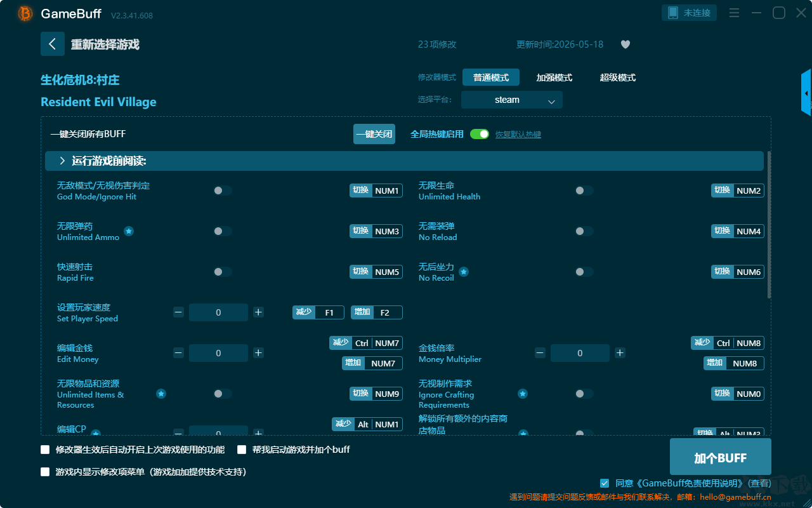Check 游戏内显示修改项菜单 checkbox
Screen dimensions: 812x508
click(x=45, y=472)
